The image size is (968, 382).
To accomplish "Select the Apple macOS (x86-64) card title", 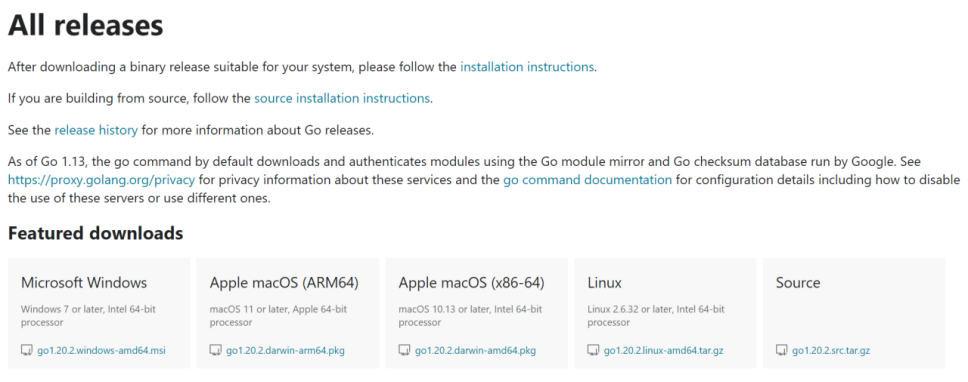I will (x=472, y=283).
